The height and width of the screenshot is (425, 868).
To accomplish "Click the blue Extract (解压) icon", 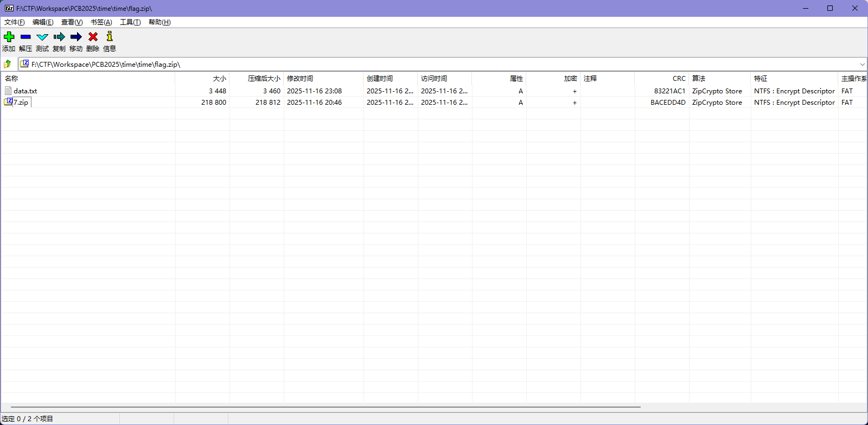I will tap(25, 37).
